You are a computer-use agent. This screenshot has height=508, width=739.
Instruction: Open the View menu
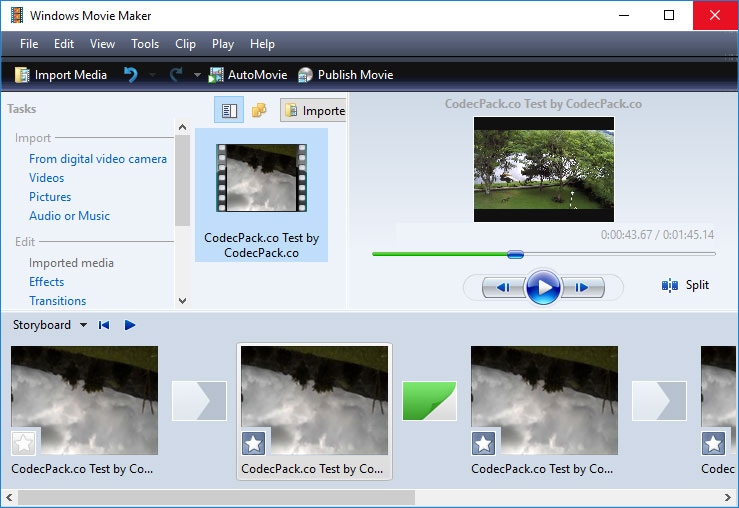point(102,44)
